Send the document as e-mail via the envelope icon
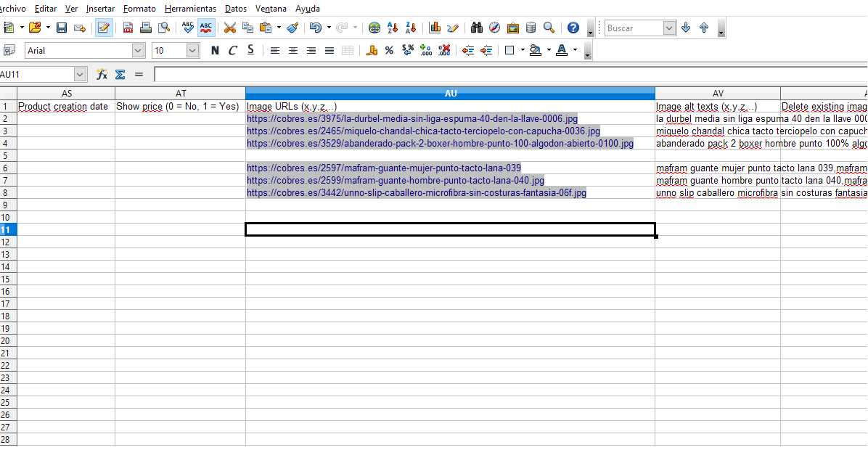868x450 pixels. 80,28
